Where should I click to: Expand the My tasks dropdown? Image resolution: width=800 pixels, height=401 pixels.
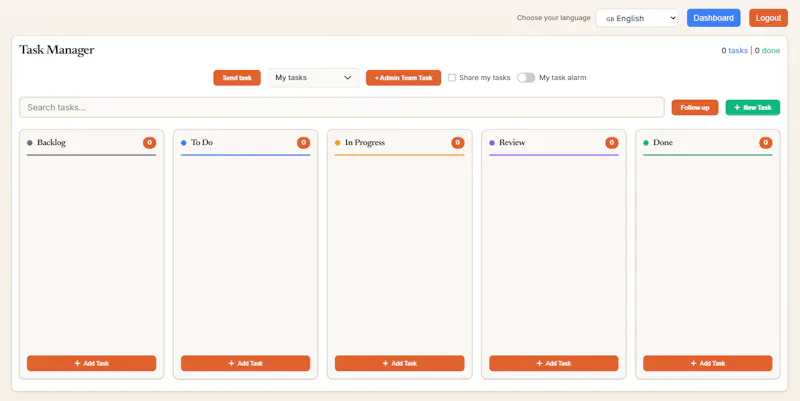[x=313, y=78]
